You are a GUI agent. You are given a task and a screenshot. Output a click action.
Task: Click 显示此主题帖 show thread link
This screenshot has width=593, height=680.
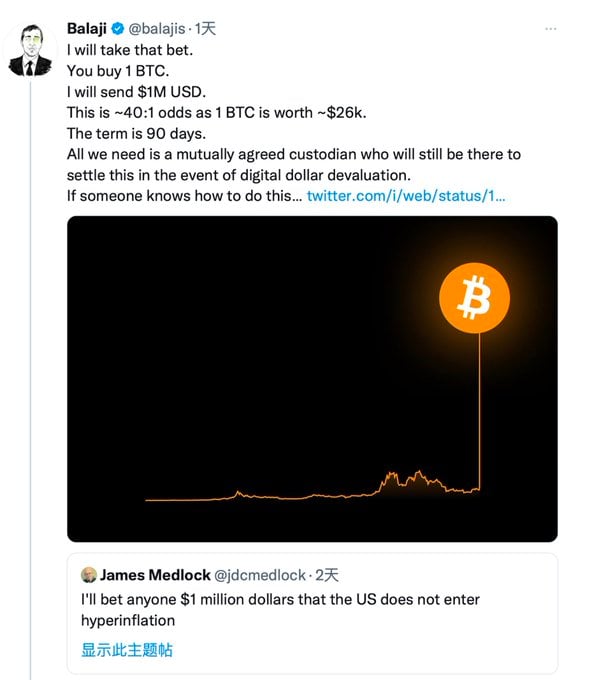pyautogui.click(x=127, y=650)
